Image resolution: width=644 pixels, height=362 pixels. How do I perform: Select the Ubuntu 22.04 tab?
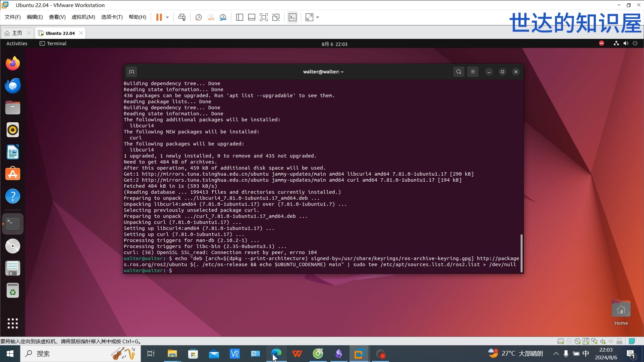(x=60, y=33)
